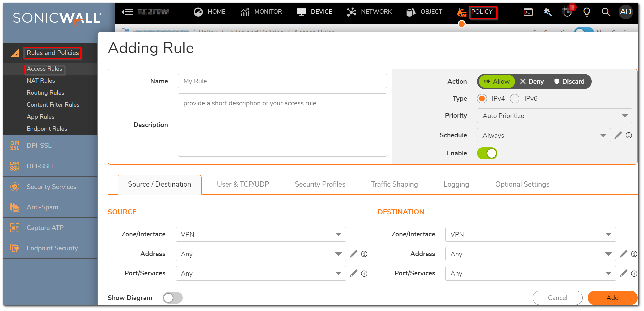This screenshot has width=644, height=311.
Task: Switch to Source / Destination tab
Action: [159, 184]
